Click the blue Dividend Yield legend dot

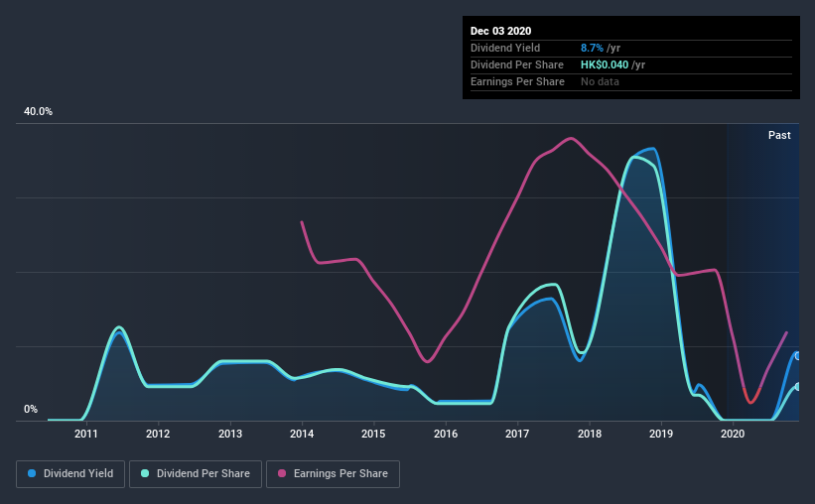[x=32, y=473]
